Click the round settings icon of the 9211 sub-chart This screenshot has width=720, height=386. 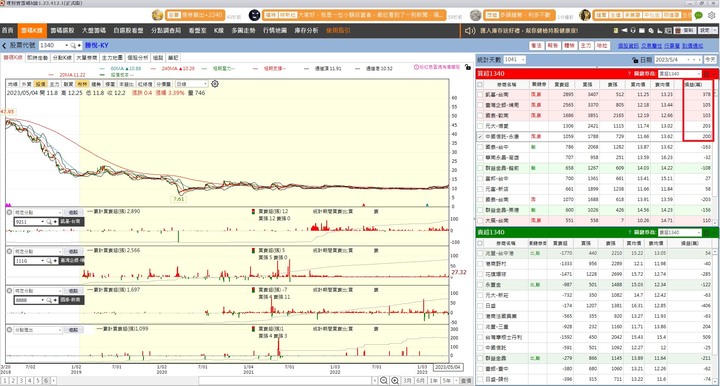click(9, 213)
